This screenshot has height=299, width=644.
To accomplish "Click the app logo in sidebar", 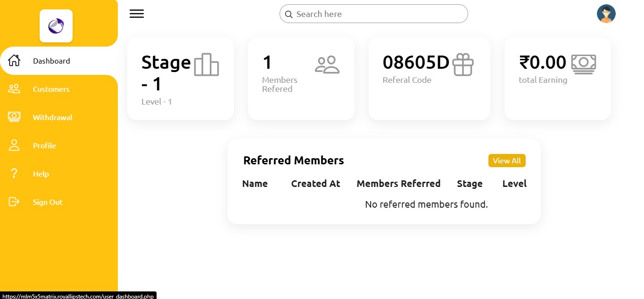I will pos(56,26).
